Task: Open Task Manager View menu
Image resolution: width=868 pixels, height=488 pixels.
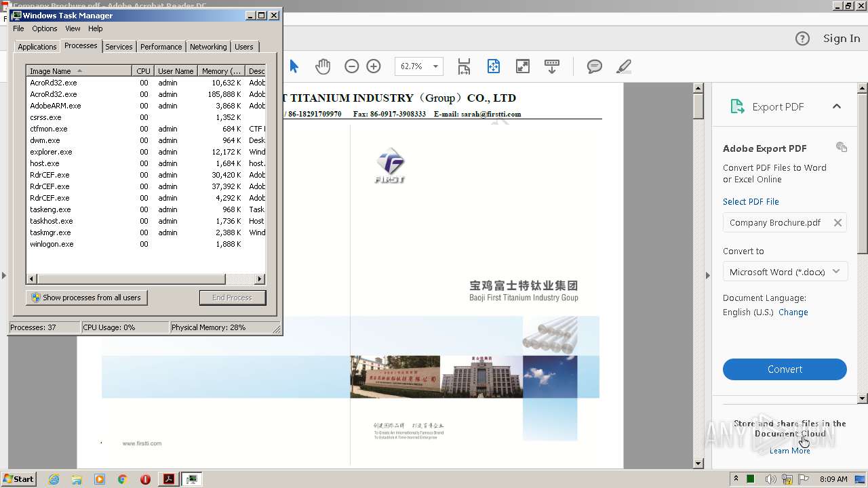Action: tap(73, 28)
